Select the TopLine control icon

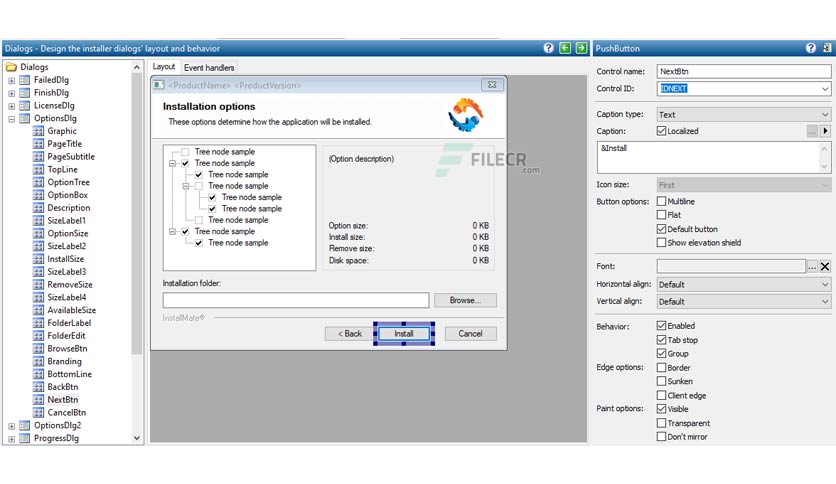(38, 170)
